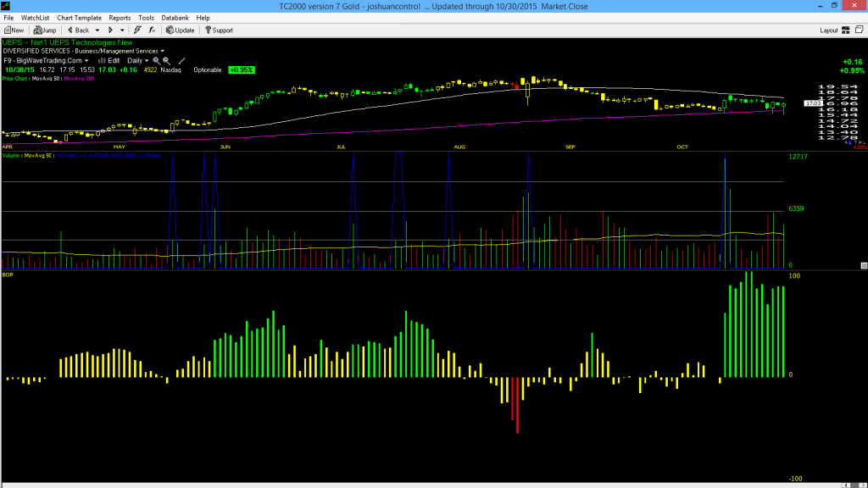
Task: Click the MovAvg 50 indicator label
Action: [x=47, y=79]
